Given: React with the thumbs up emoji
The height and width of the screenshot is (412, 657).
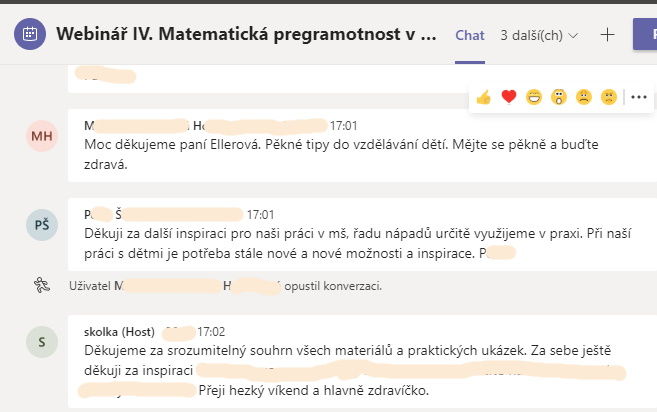Looking at the screenshot, I should (484, 97).
